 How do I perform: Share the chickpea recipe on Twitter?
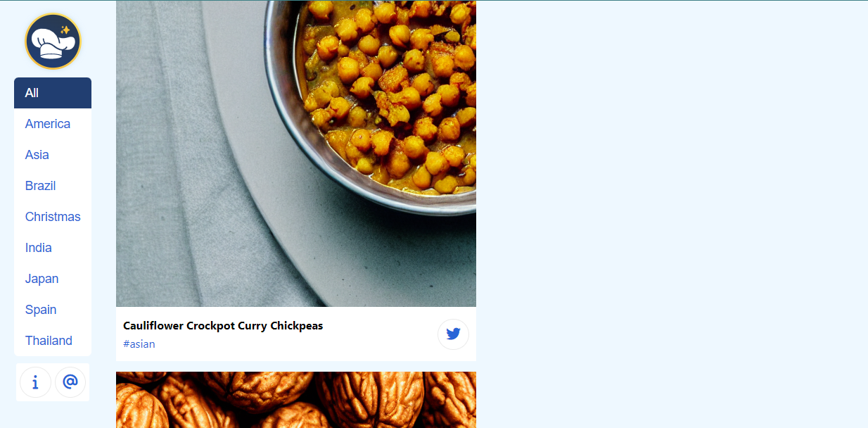pos(453,334)
